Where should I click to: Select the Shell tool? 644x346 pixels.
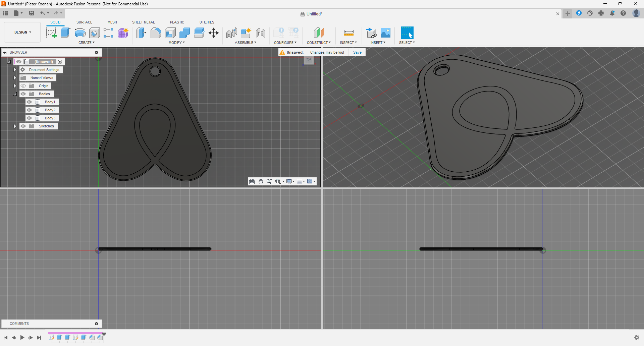click(x=170, y=33)
